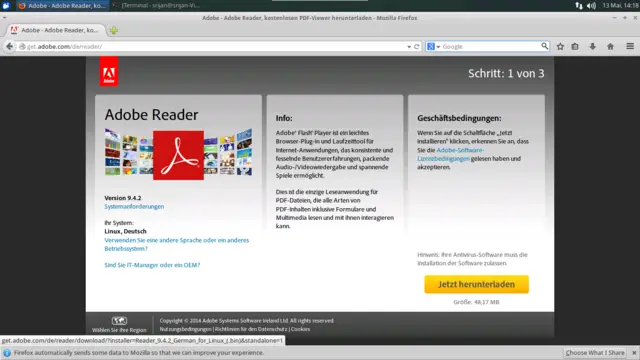
Task: Click the Version 9.4.2 text
Action: point(123,198)
